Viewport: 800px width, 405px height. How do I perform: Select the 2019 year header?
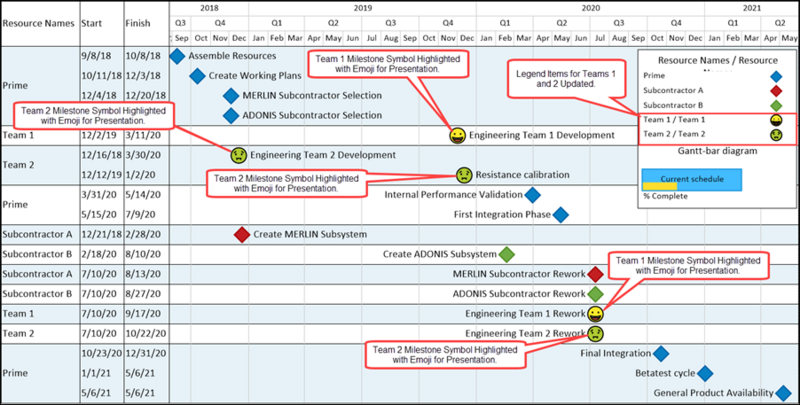[x=363, y=8]
